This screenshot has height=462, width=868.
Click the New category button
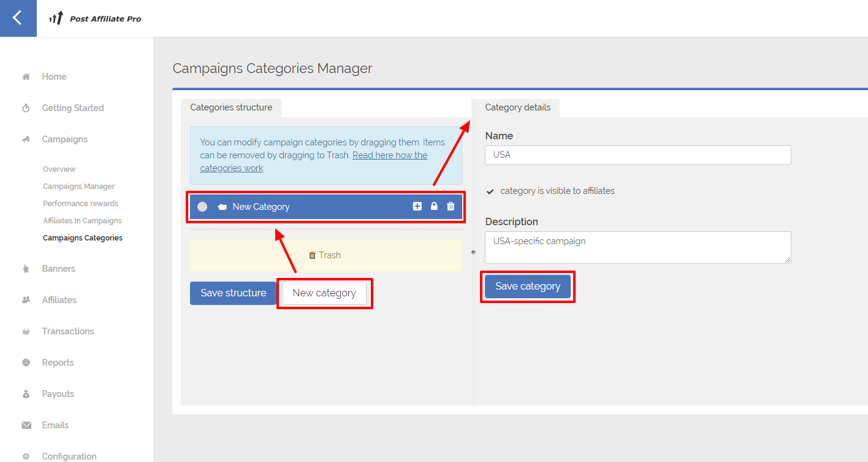click(324, 293)
